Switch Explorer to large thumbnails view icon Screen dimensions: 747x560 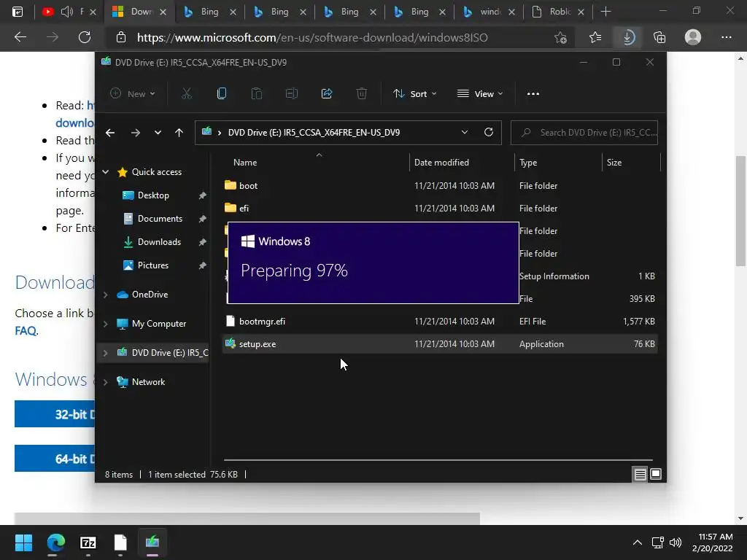[656, 474]
